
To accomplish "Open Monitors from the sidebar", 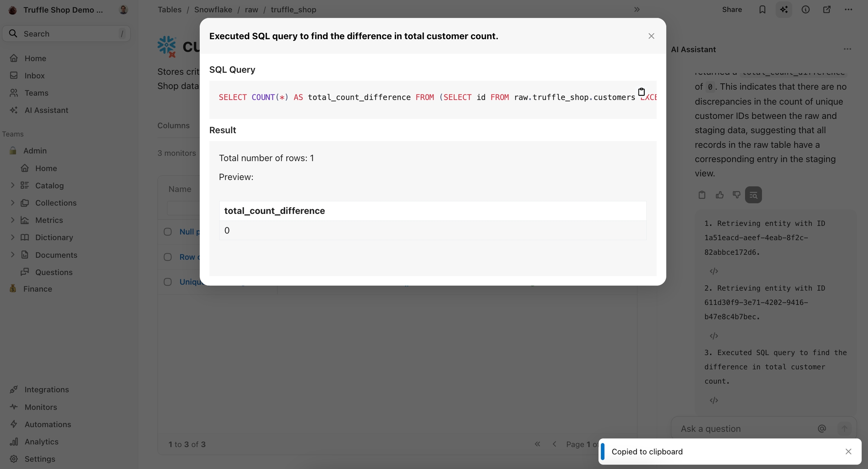I will (41, 407).
